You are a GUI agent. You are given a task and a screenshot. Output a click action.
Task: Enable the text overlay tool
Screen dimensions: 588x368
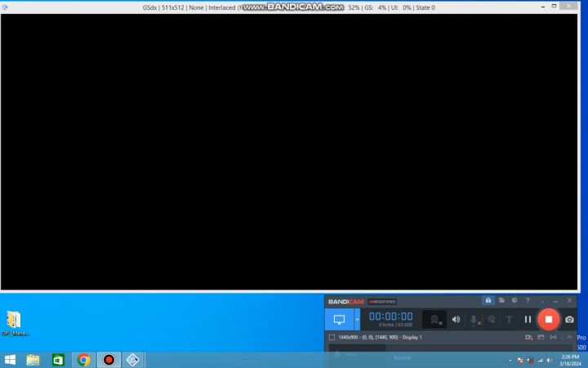pos(509,319)
